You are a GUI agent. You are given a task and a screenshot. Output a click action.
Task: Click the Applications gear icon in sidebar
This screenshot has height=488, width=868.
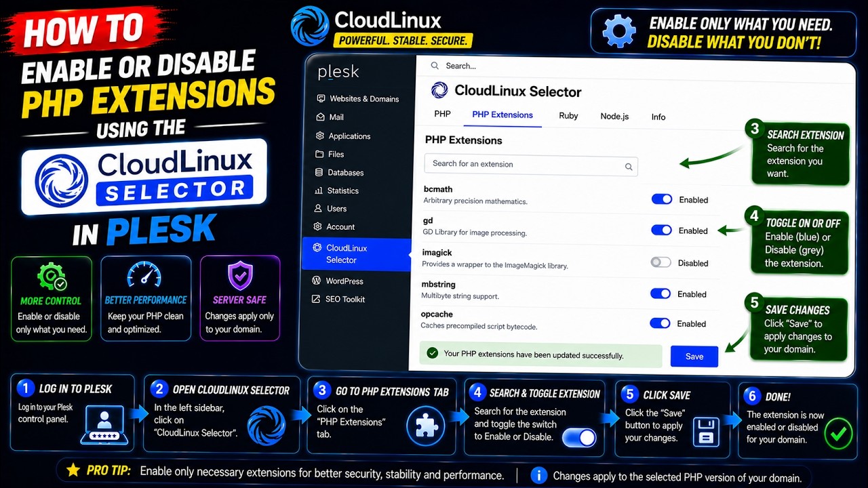click(320, 136)
